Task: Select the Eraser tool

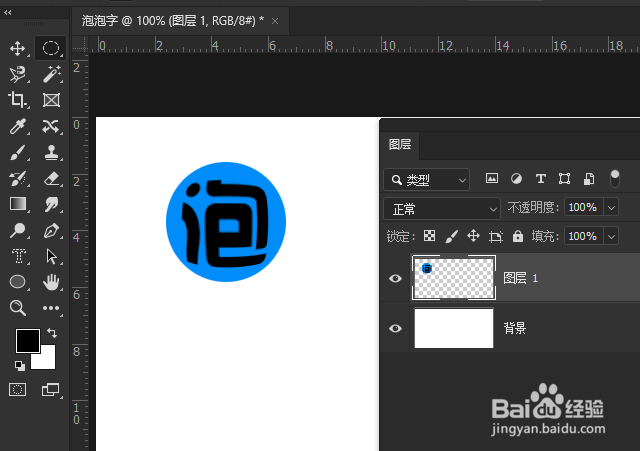Action: click(51, 178)
